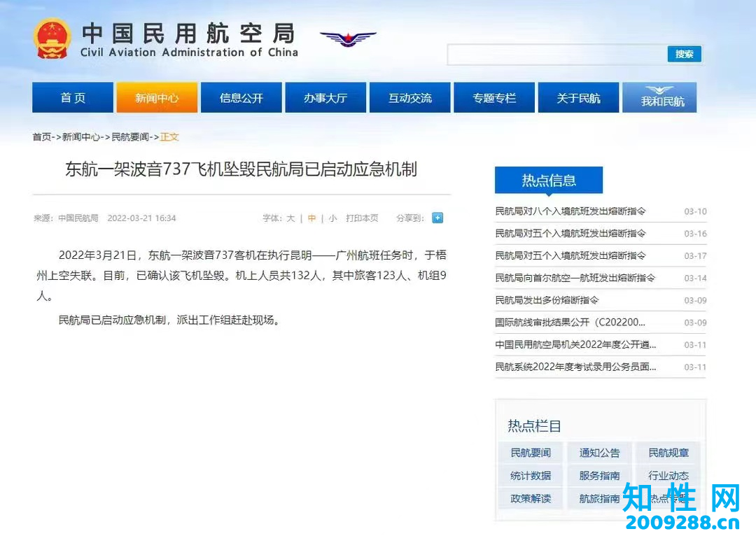Screen dimensions: 756x536
Task: Open 民航系统2022年度考试录用公务员面... link
Action: (x=575, y=367)
